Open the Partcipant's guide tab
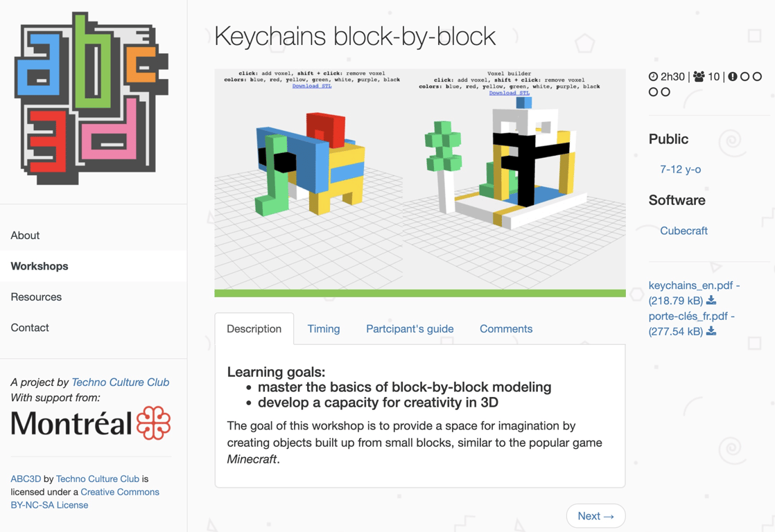The height and width of the screenshot is (532, 775). coord(409,328)
